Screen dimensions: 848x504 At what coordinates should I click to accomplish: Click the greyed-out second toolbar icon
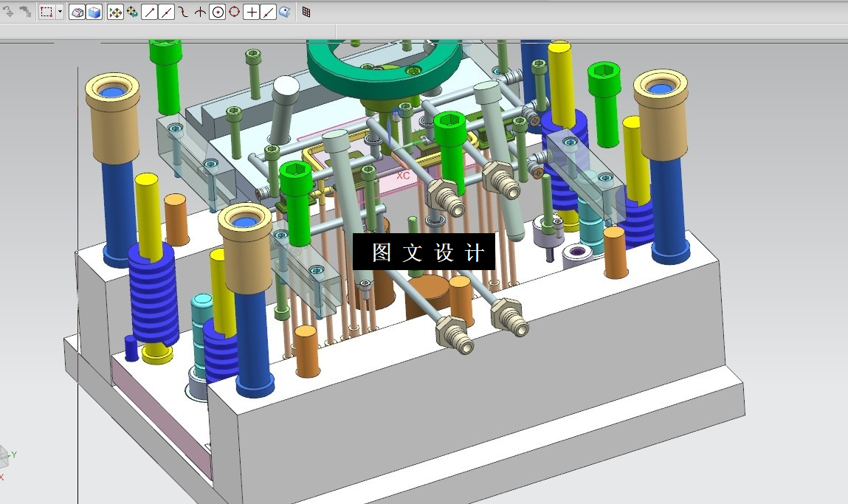[x=25, y=11]
